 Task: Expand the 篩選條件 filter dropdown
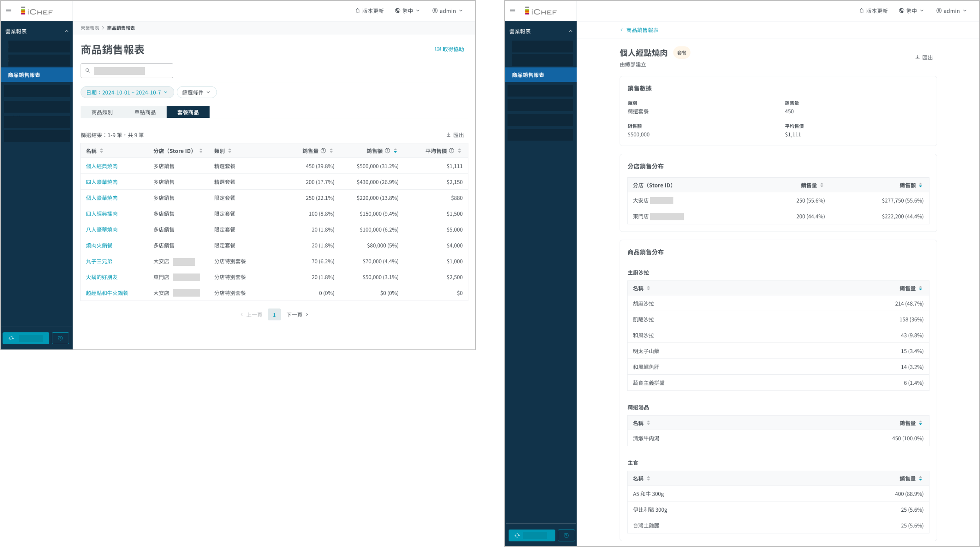pyautogui.click(x=196, y=92)
